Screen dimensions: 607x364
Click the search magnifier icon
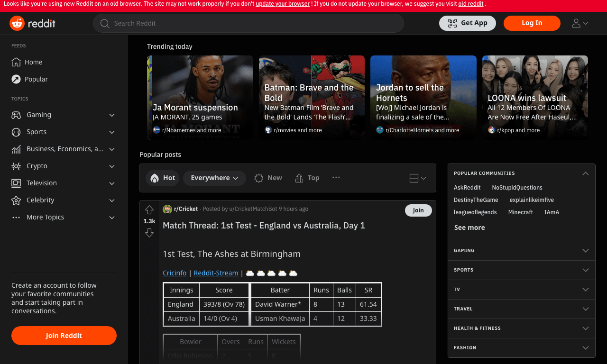click(x=105, y=23)
